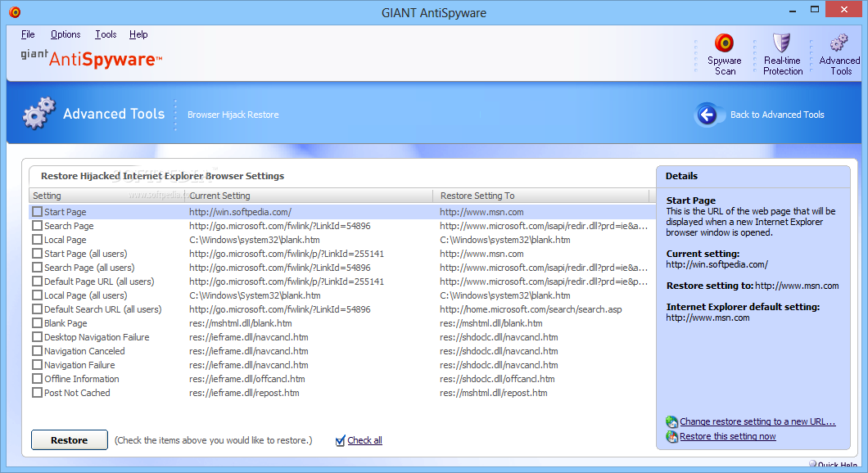868x473 pixels.
Task: Click the Restore button
Action: pyautogui.click(x=70, y=439)
